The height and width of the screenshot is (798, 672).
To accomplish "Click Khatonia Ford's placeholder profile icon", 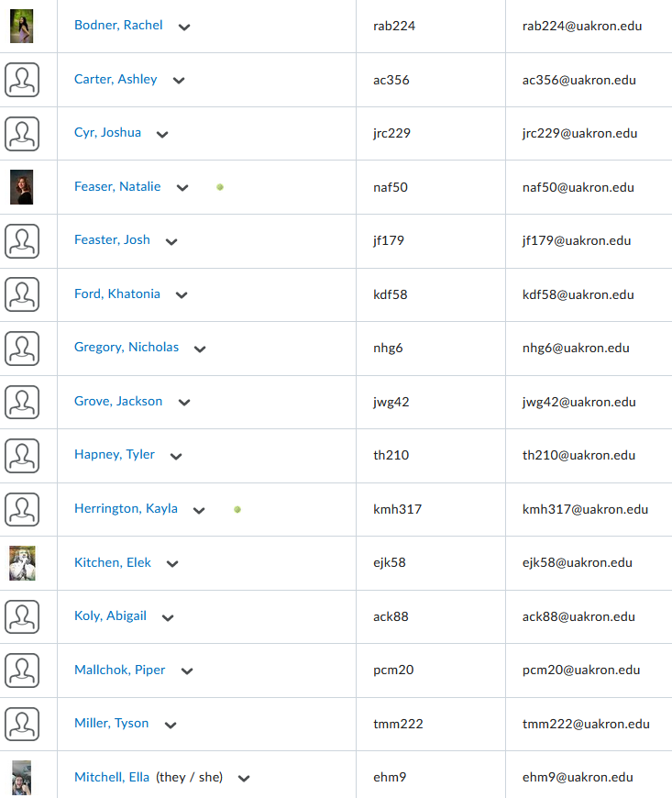I will coord(22,294).
